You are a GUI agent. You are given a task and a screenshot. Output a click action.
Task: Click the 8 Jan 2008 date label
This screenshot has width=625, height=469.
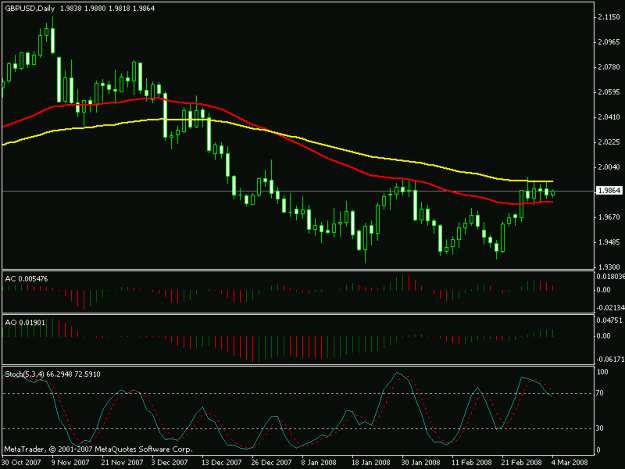(319, 462)
